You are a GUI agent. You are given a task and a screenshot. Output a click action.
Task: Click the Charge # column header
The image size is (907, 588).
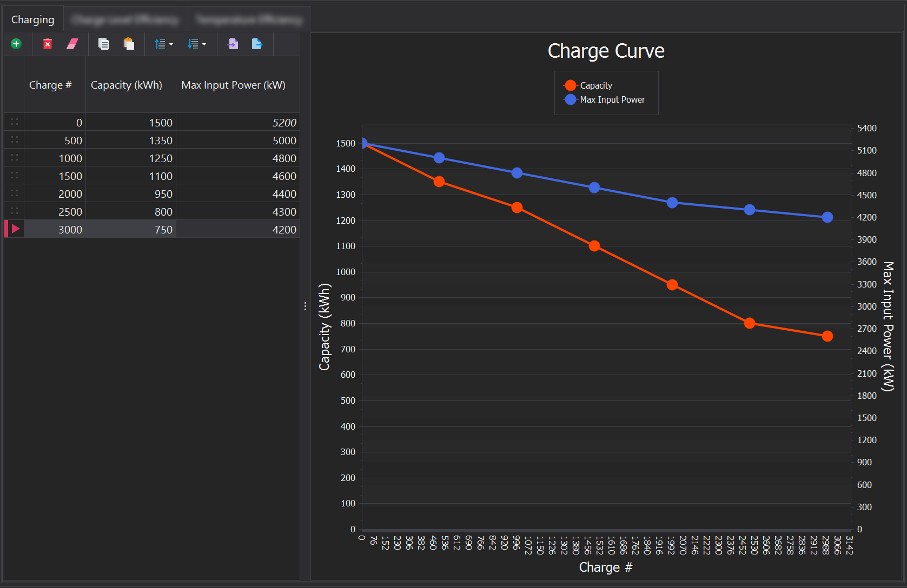point(50,85)
